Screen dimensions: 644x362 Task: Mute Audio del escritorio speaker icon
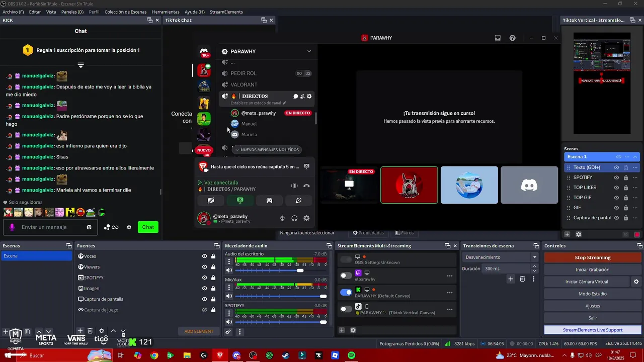[229, 270]
